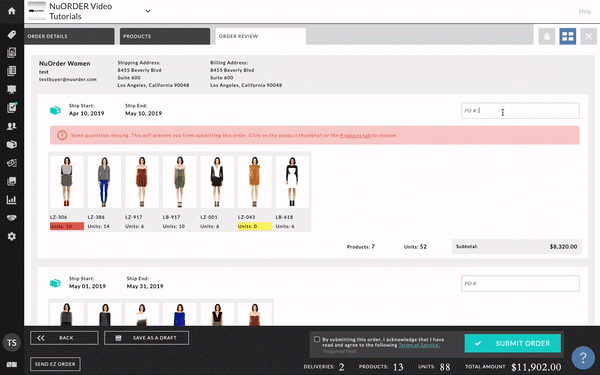This screenshot has width=600, height=375.
Task: Open the handshake connections icon
Action: click(x=11, y=218)
